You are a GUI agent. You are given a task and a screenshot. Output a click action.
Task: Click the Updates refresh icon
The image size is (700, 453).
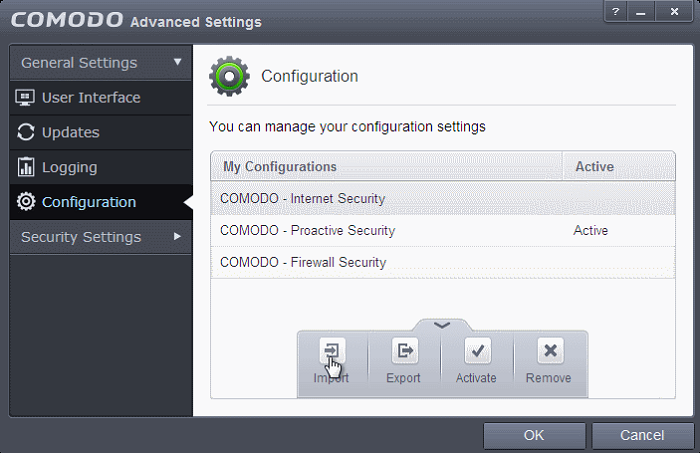pyautogui.click(x=25, y=132)
